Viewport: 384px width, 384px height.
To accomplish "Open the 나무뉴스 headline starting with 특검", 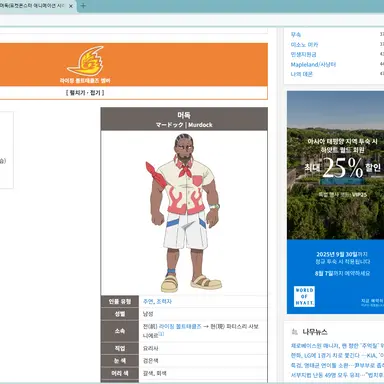I will pyautogui.click(x=337, y=365).
